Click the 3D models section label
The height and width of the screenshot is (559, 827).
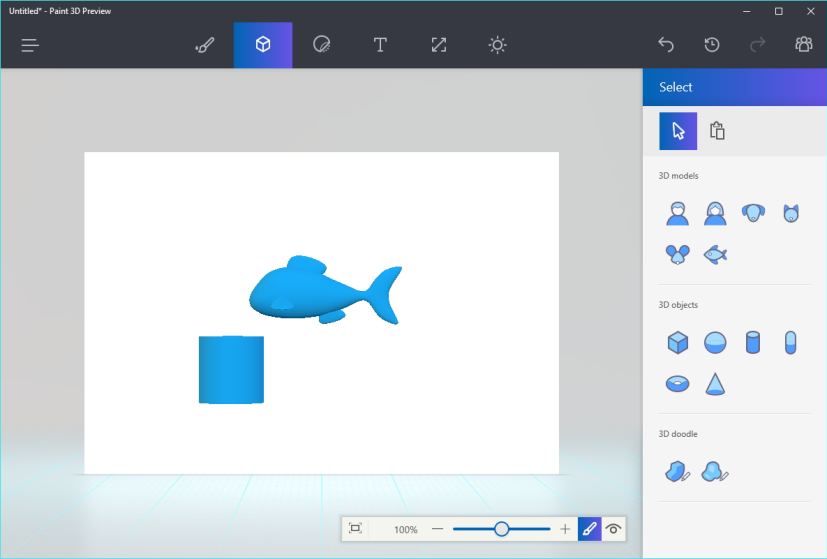pos(678,176)
